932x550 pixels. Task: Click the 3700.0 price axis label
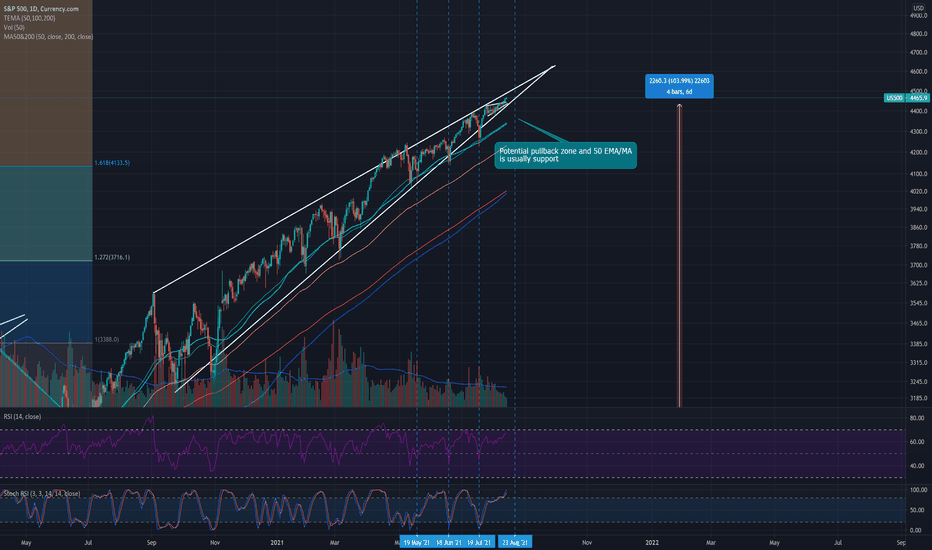(918, 265)
